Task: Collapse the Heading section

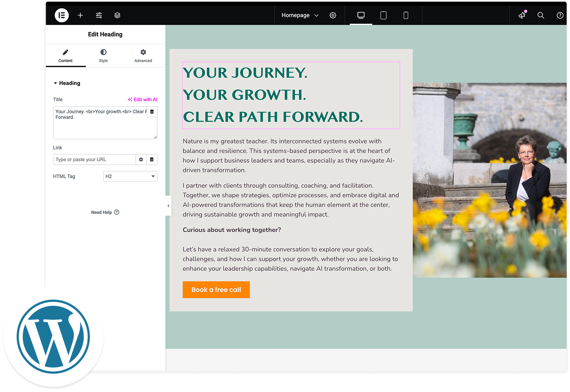Action: (67, 83)
